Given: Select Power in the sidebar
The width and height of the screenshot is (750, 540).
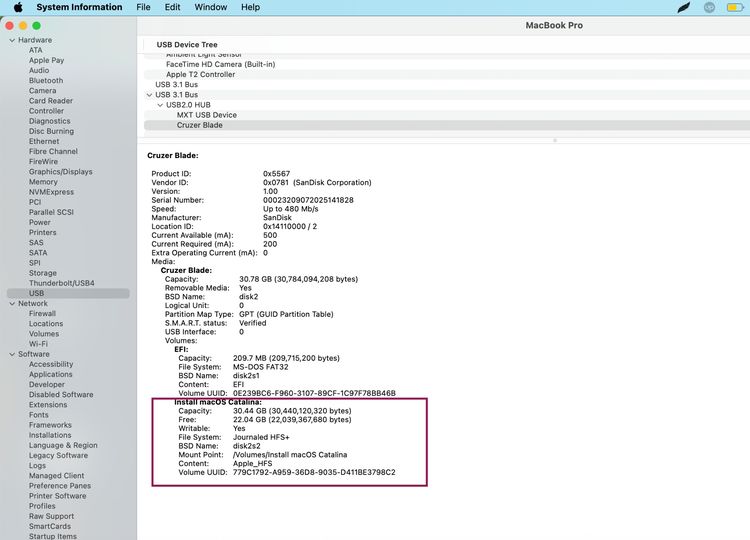Looking at the screenshot, I should click(40, 222).
